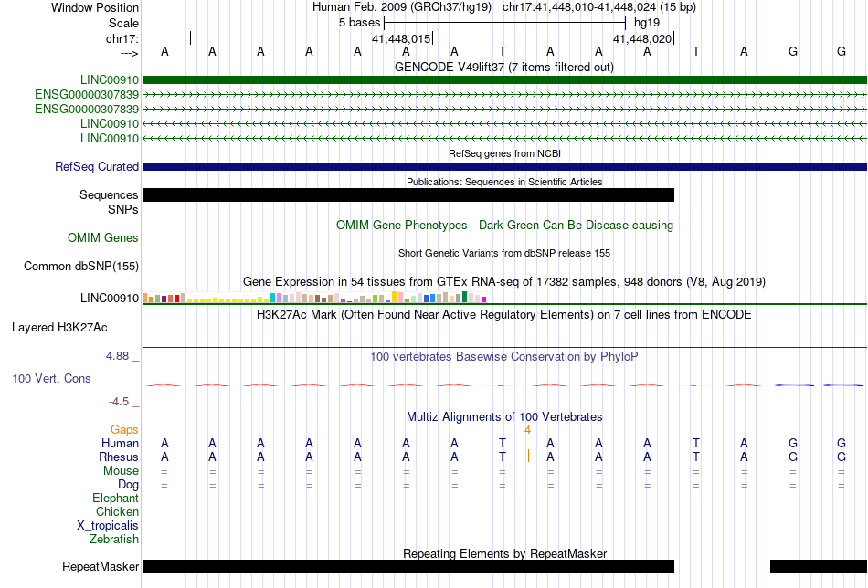Open the RefSeq genes from NCBI track title

504,153
